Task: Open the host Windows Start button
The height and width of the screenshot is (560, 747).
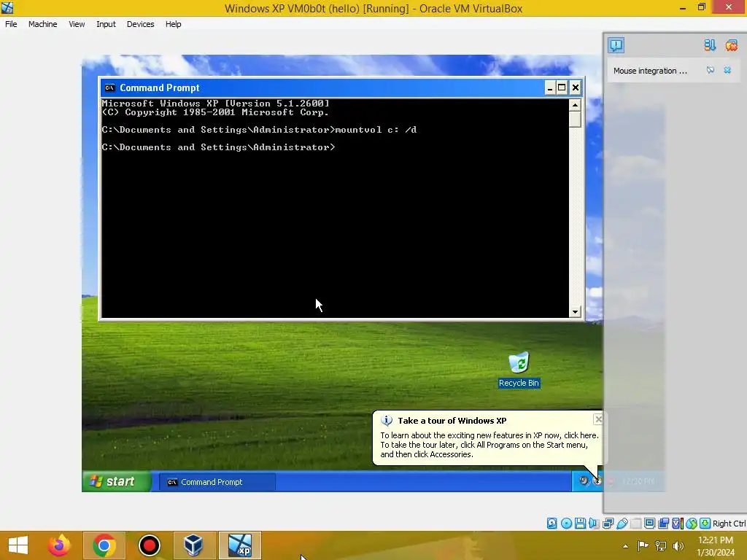Action: (x=18, y=545)
